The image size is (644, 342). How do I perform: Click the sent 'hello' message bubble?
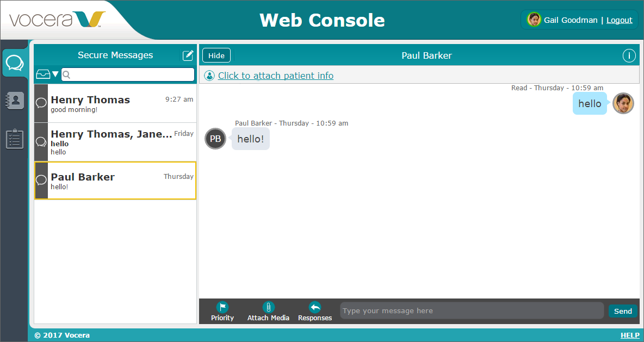(x=590, y=103)
